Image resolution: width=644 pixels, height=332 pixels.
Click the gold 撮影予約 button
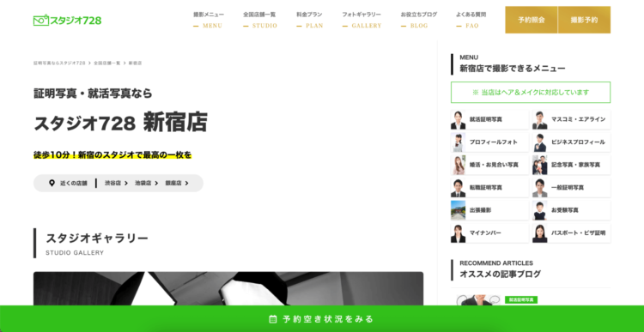click(x=584, y=20)
